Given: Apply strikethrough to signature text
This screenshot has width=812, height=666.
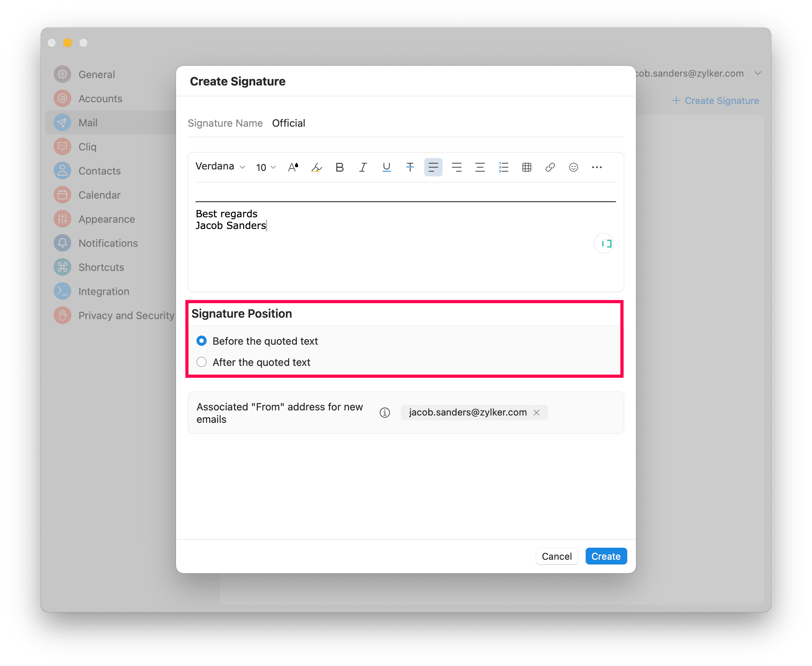Looking at the screenshot, I should click(410, 167).
